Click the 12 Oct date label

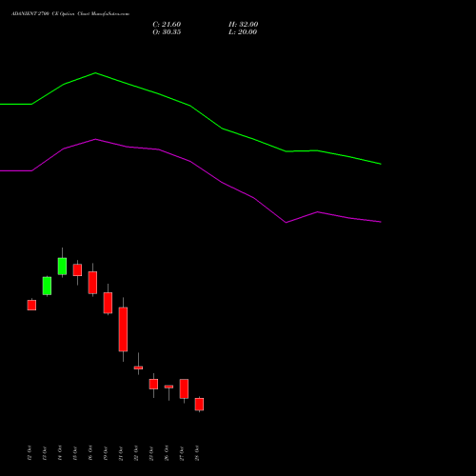(30, 453)
